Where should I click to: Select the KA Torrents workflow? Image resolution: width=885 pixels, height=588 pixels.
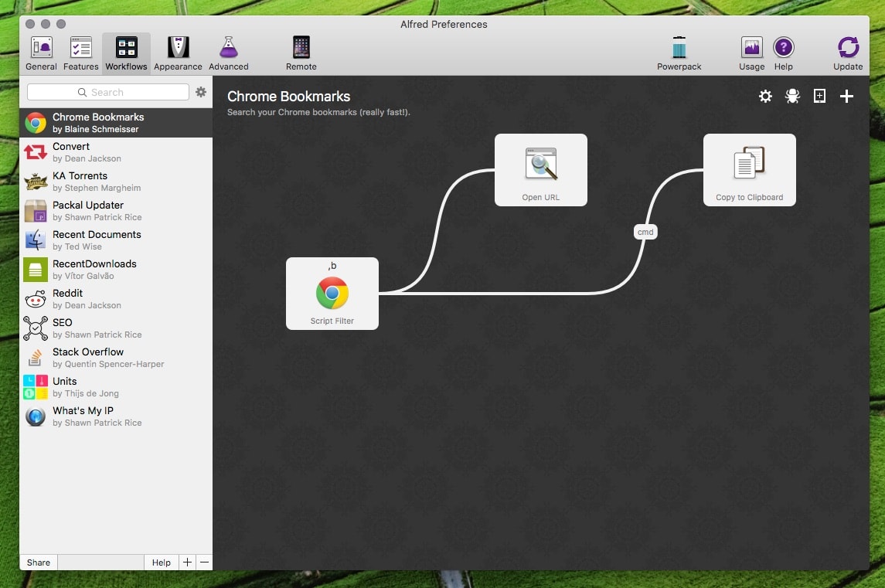[116, 181]
